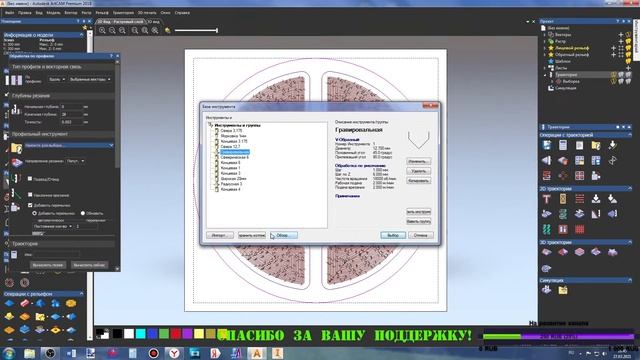Click the add plus icon on Векторы row

pyautogui.click(x=621, y=35)
